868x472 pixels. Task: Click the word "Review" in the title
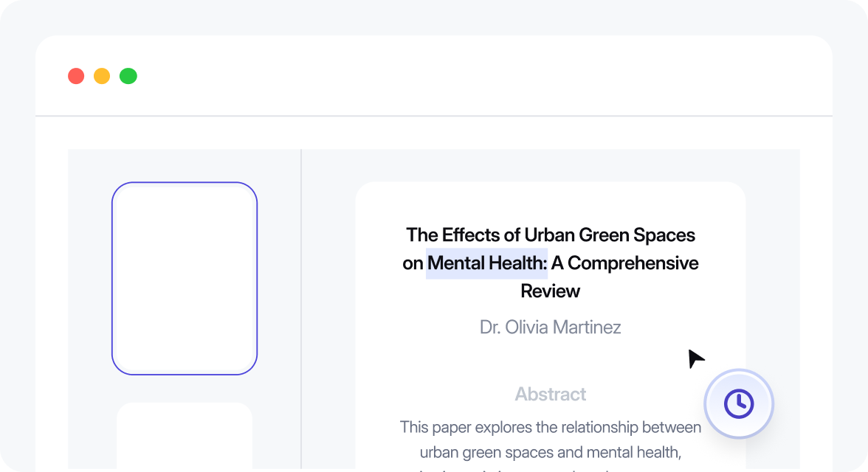click(551, 291)
